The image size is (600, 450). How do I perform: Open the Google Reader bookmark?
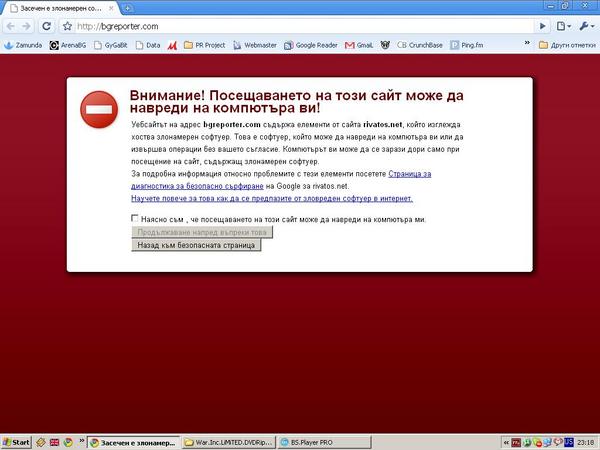click(311, 45)
